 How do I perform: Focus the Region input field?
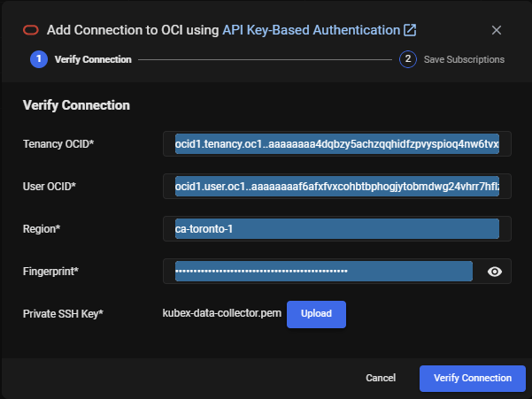click(337, 229)
